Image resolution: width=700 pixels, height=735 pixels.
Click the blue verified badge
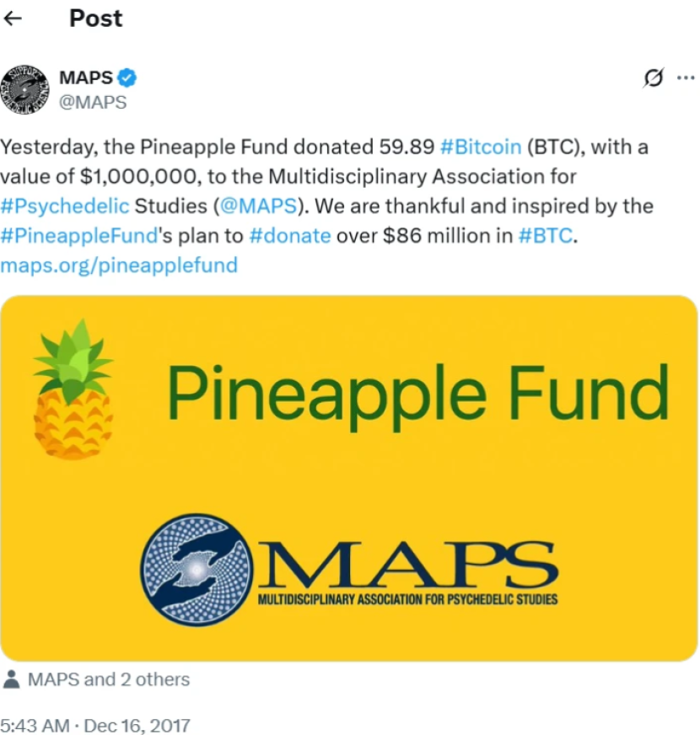pos(127,78)
